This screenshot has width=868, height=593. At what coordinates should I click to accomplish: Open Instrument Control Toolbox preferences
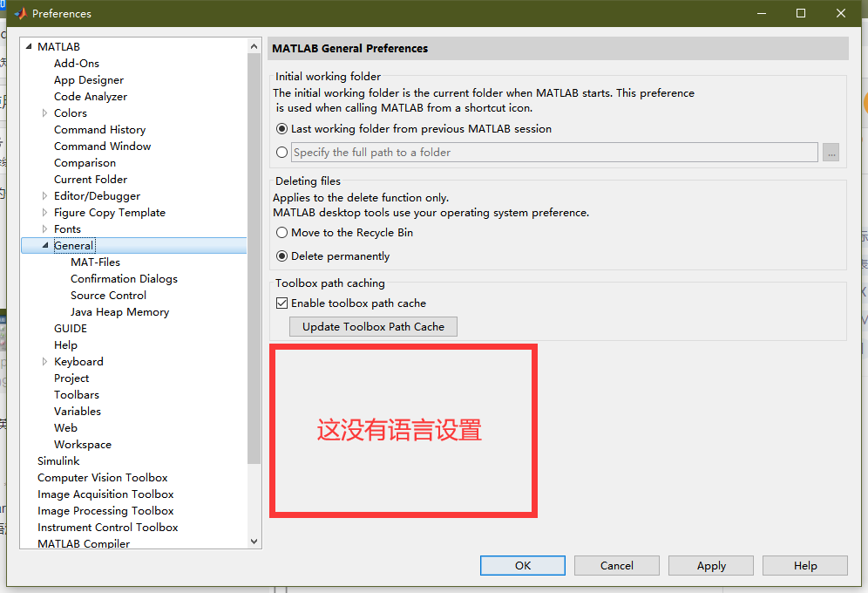point(108,528)
